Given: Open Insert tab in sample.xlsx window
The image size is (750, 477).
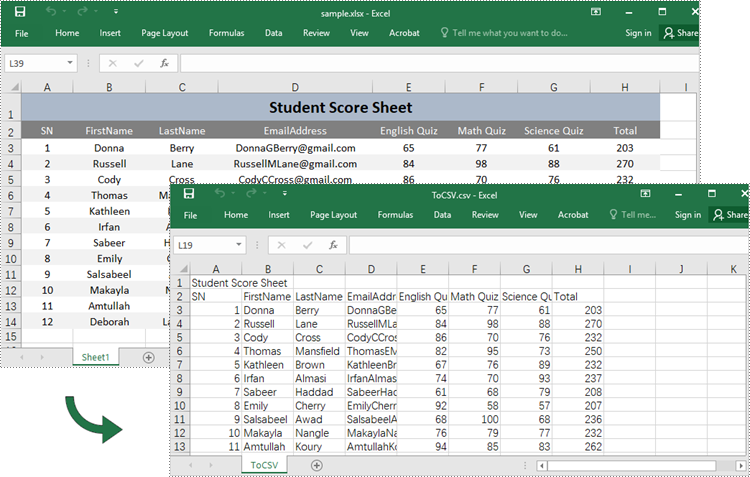Looking at the screenshot, I should (x=110, y=33).
